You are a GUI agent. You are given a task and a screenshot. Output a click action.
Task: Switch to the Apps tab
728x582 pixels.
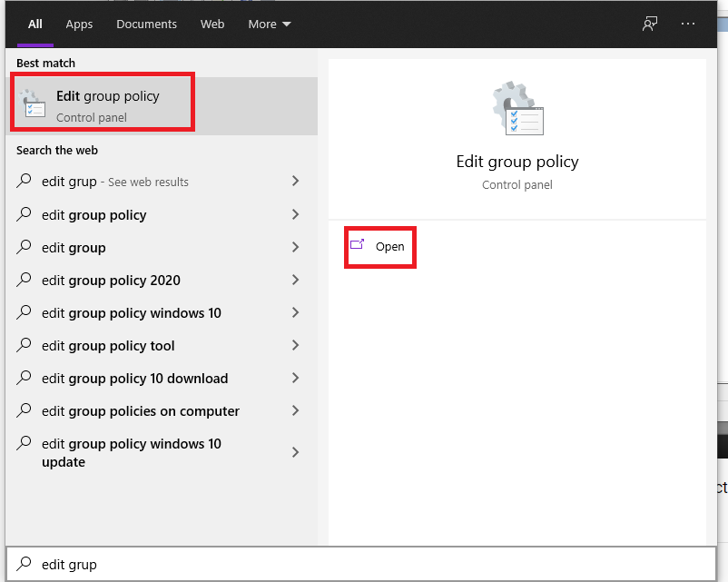[79, 24]
